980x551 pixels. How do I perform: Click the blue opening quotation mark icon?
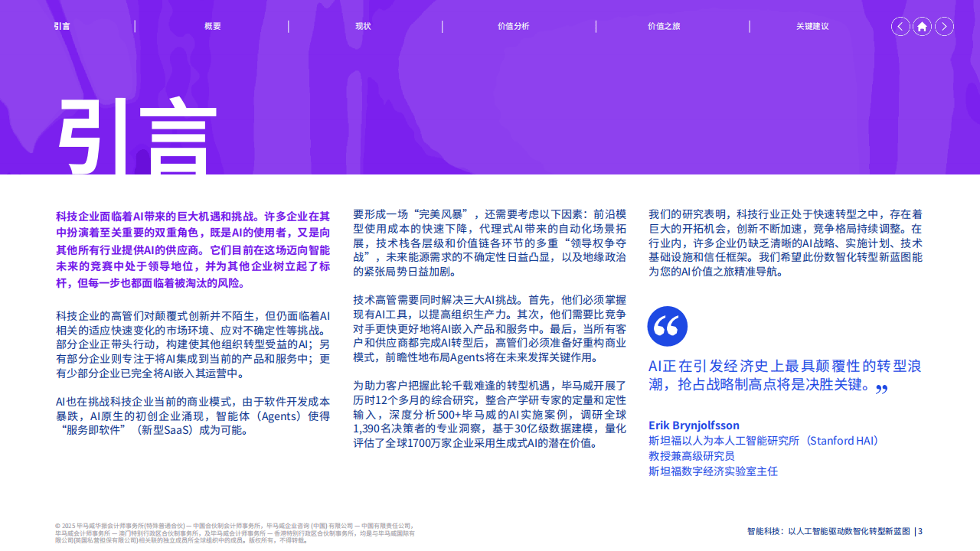[667, 326]
